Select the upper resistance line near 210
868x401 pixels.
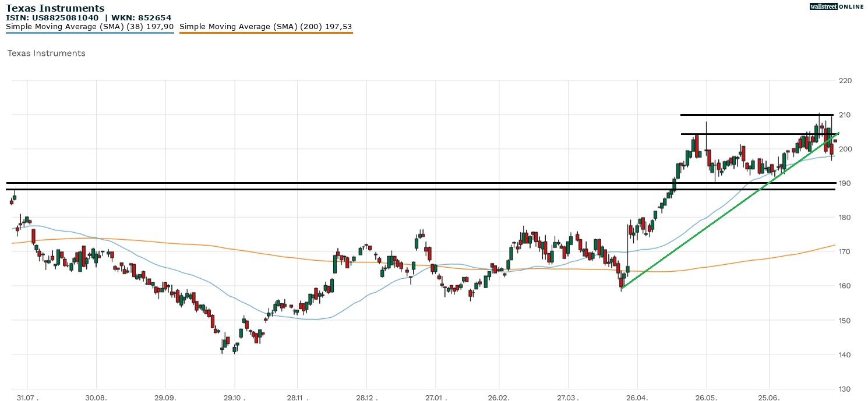pos(751,115)
